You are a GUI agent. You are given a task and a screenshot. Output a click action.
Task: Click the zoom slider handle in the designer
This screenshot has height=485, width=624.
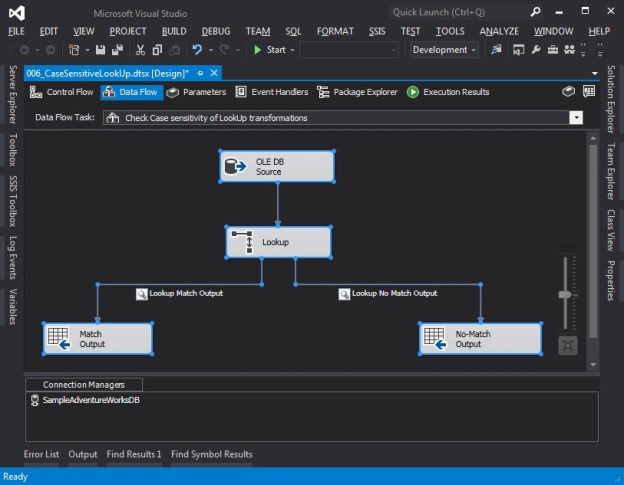click(566, 294)
